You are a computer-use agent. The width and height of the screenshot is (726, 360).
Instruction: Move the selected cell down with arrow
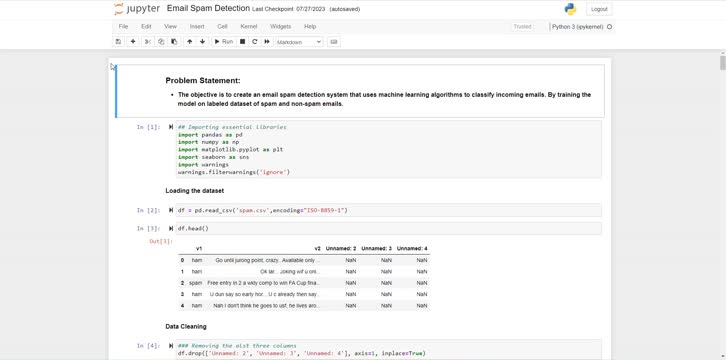202,42
